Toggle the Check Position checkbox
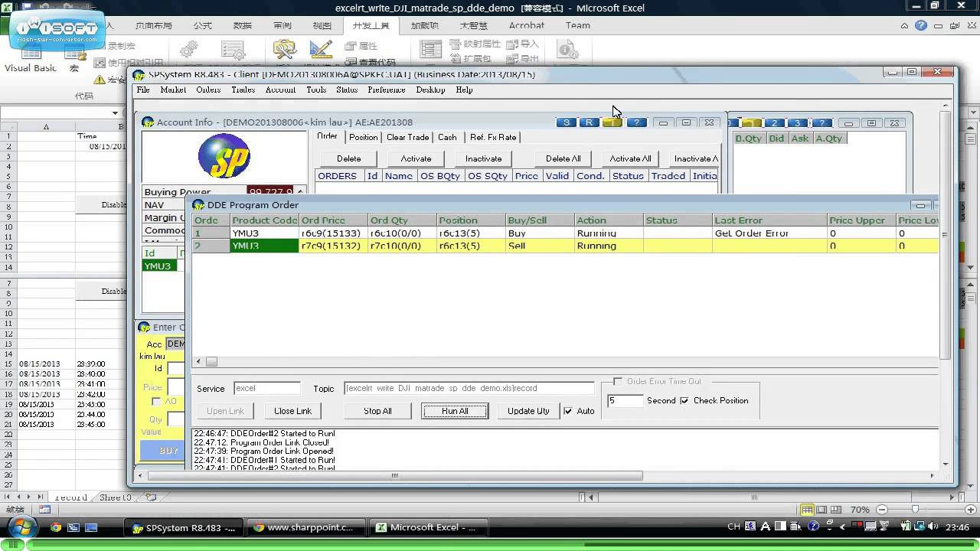This screenshot has height=551, width=980. [684, 400]
